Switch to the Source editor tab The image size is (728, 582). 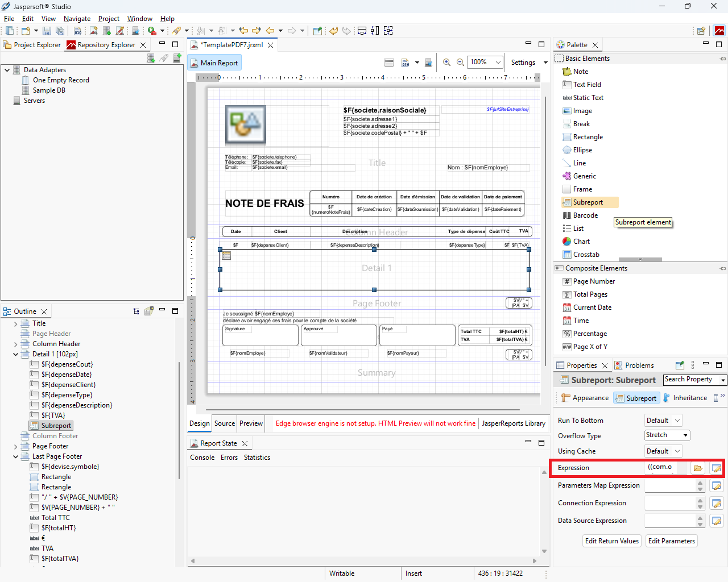pos(225,423)
